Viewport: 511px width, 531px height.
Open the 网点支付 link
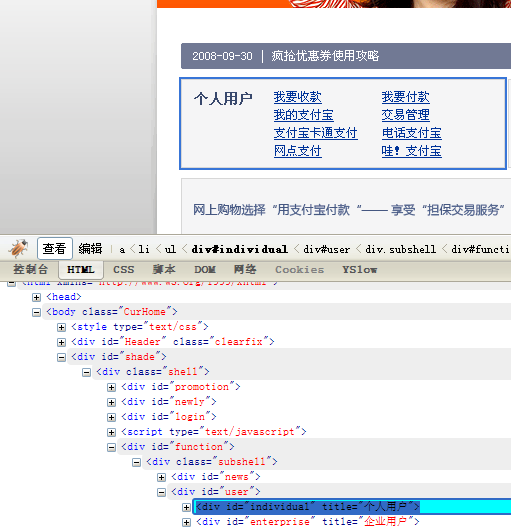[x=298, y=151]
